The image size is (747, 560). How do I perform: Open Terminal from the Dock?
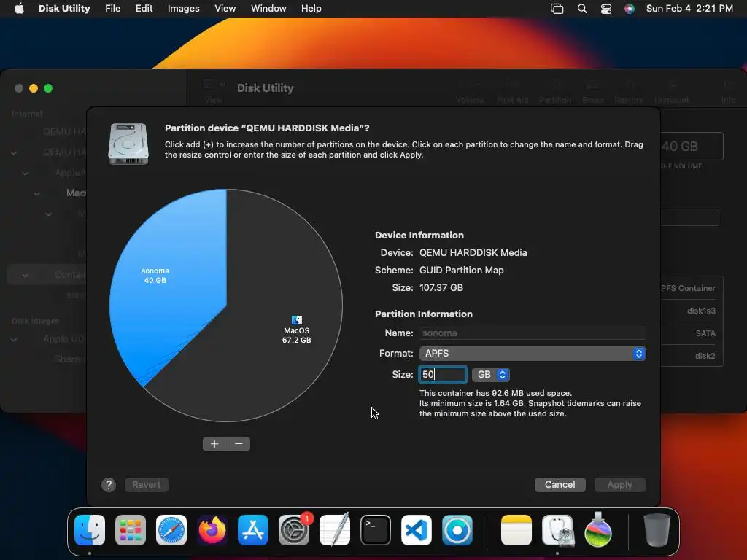pyautogui.click(x=376, y=530)
